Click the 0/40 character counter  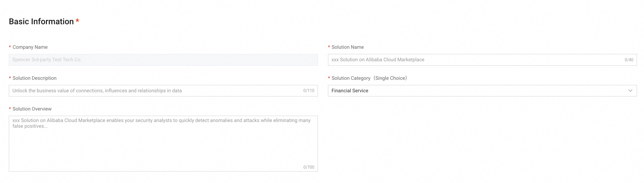coord(629,60)
